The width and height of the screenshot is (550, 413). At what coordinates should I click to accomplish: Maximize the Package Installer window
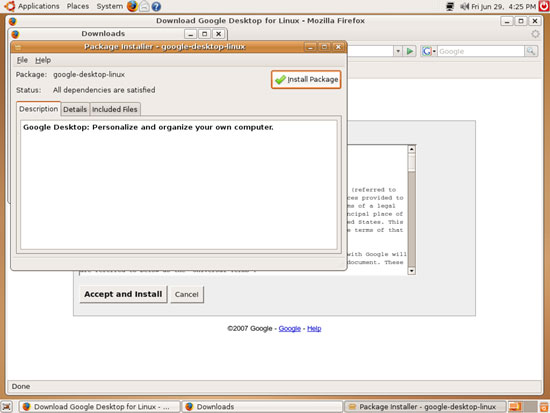pyautogui.click(x=324, y=47)
